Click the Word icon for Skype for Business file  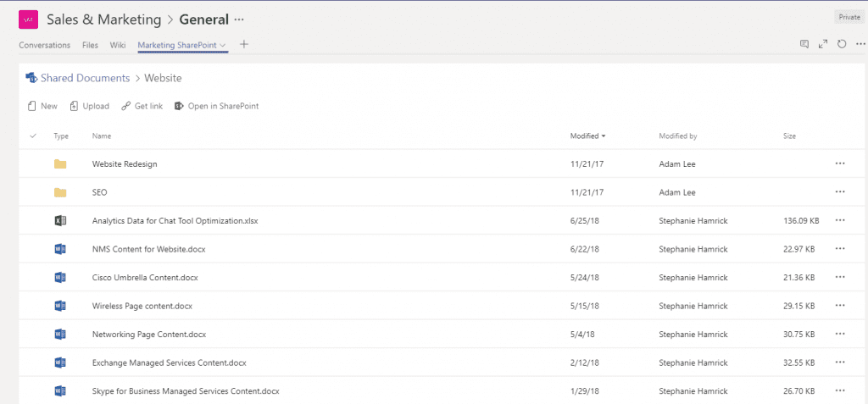coord(60,391)
